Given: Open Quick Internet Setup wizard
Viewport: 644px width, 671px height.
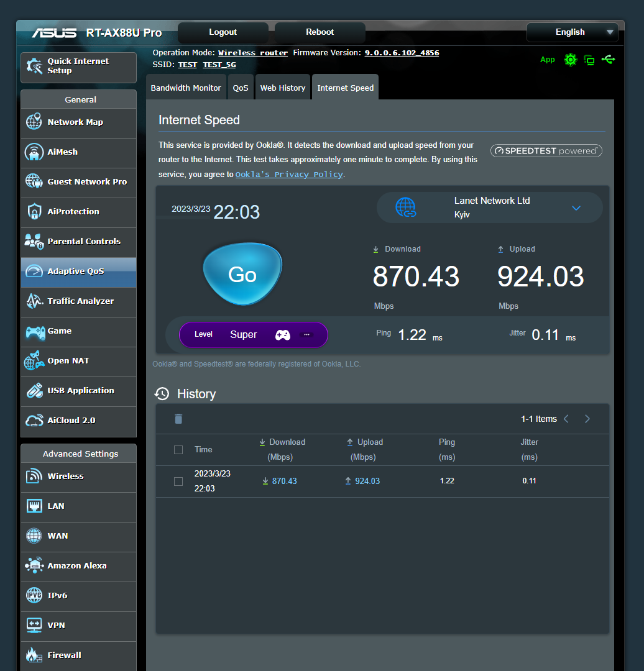Looking at the screenshot, I should tap(78, 66).
